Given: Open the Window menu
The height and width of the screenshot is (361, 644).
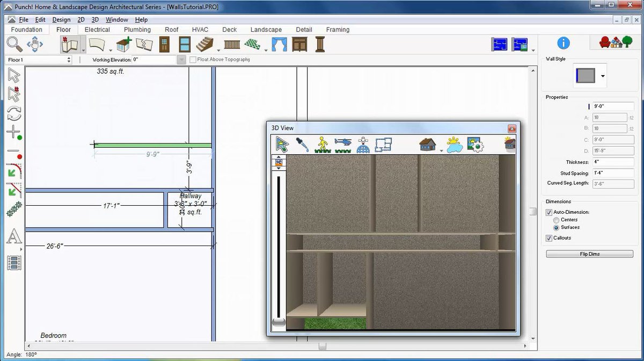Looking at the screenshot, I should pos(116,19).
